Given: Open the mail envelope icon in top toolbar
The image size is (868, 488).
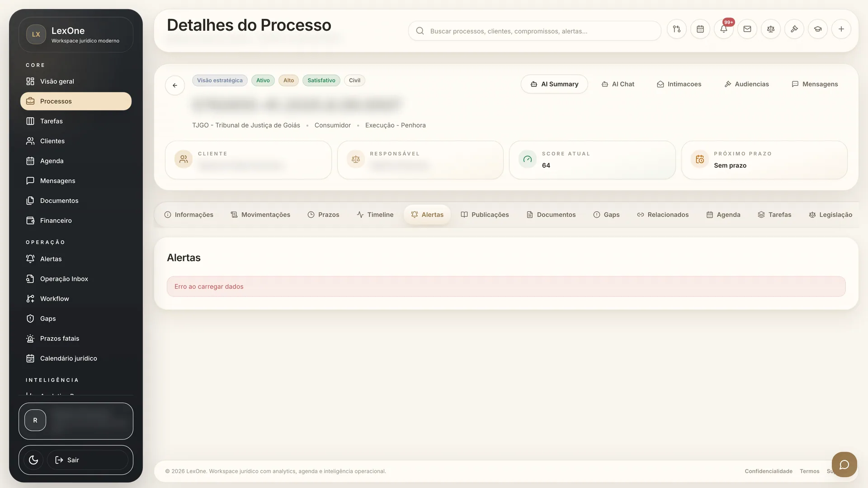Looking at the screenshot, I should click(747, 29).
